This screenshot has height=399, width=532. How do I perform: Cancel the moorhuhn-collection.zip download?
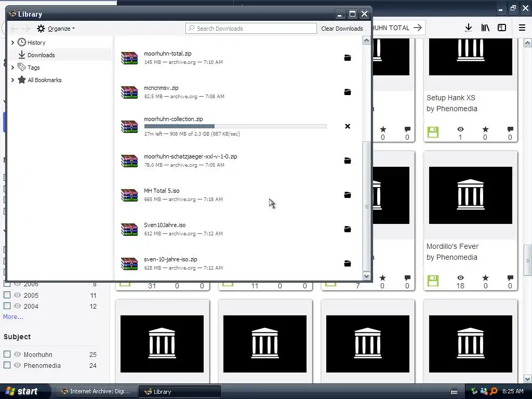[348, 126]
